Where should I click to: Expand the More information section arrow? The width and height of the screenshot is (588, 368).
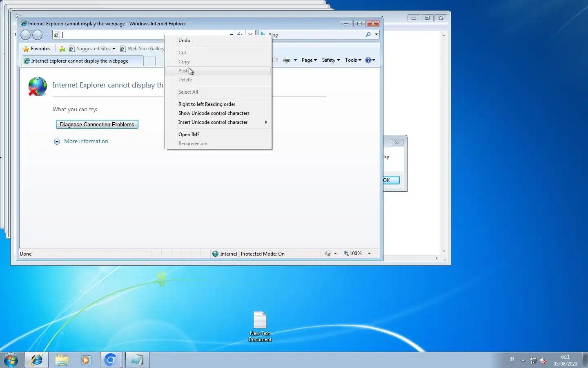(x=57, y=141)
